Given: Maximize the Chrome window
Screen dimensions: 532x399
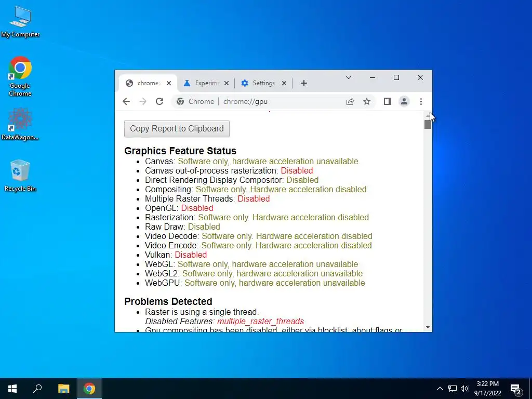Looking at the screenshot, I should pos(396,78).
